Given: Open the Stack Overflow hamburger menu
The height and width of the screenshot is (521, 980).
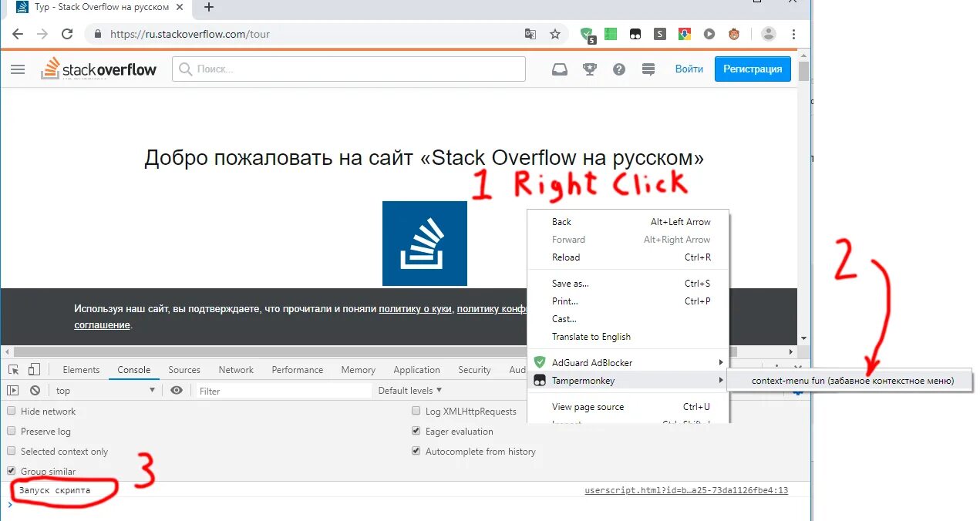Looking at the screenshot, I should point(18,69).
